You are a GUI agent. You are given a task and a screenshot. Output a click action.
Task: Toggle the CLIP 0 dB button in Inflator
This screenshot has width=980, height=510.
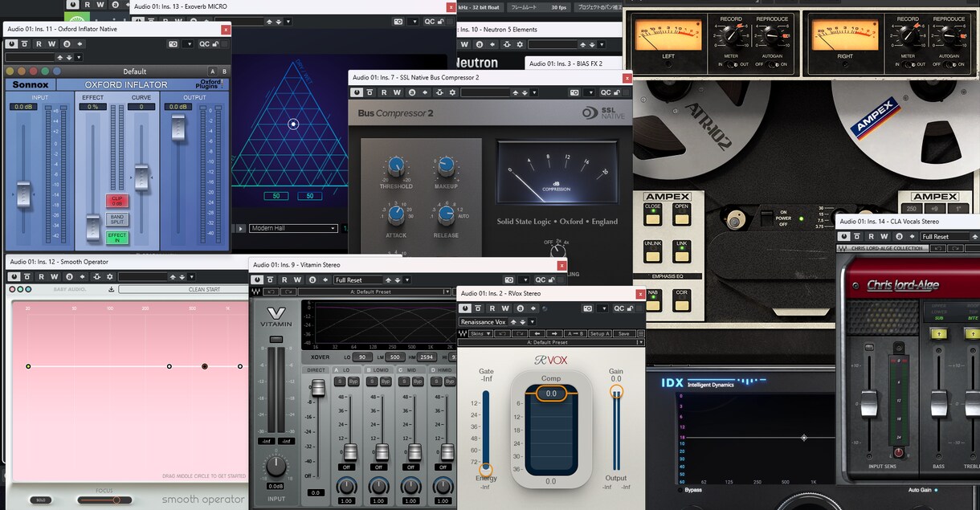(x=117, y=201)
